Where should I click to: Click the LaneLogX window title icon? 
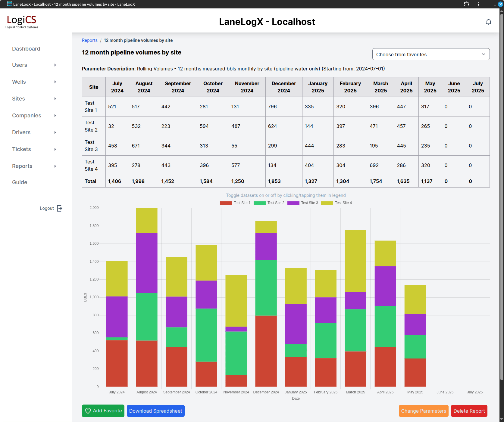click(10, 4)
